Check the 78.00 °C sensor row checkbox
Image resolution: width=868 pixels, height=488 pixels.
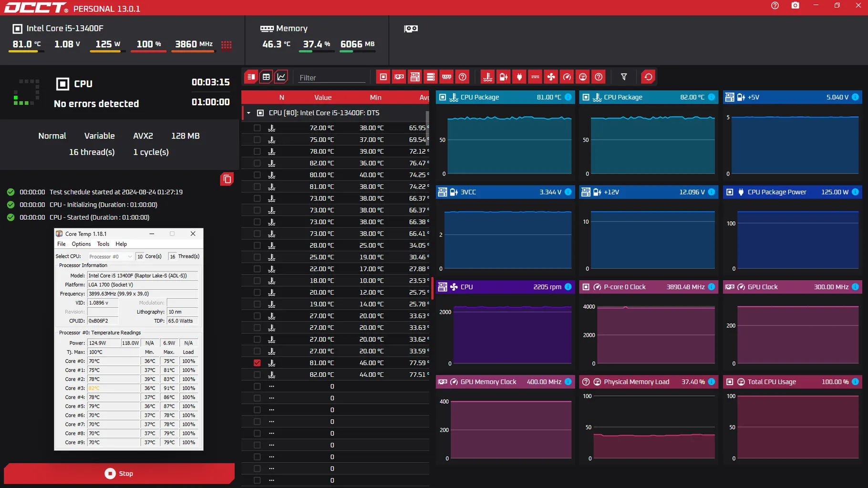[x=257, y=151]
